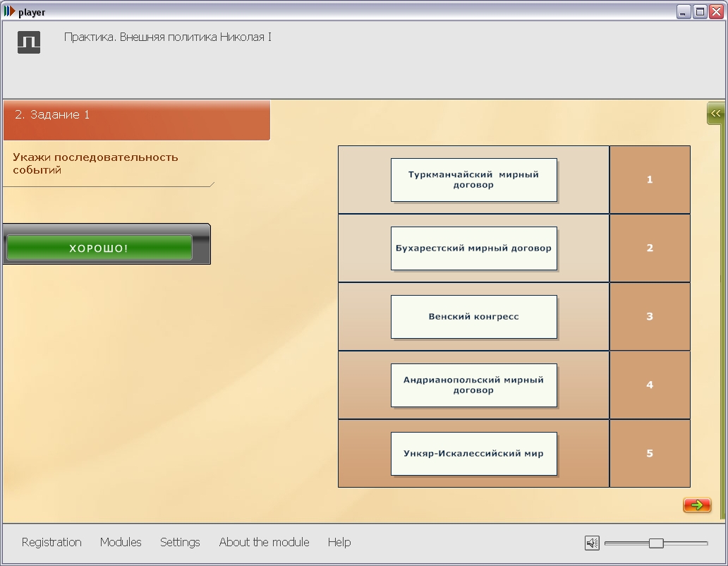Select the Венский конгресс card
728x566 pixels.
click(x=474, y=317)
